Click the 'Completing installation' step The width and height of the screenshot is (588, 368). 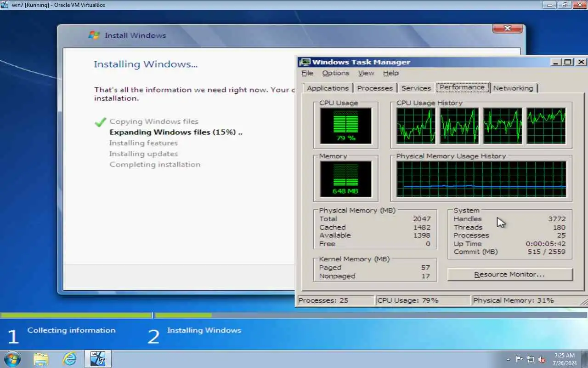point(155,165)
